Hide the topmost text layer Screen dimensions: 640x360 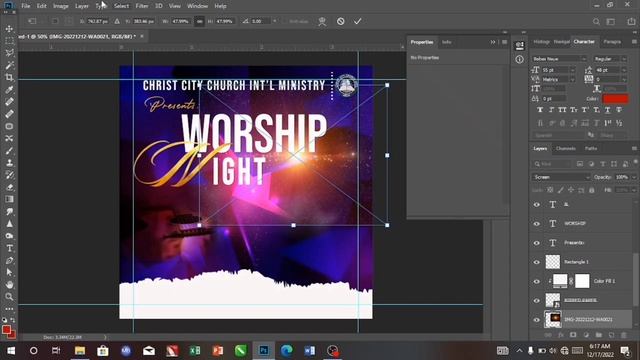click(537, 204)
